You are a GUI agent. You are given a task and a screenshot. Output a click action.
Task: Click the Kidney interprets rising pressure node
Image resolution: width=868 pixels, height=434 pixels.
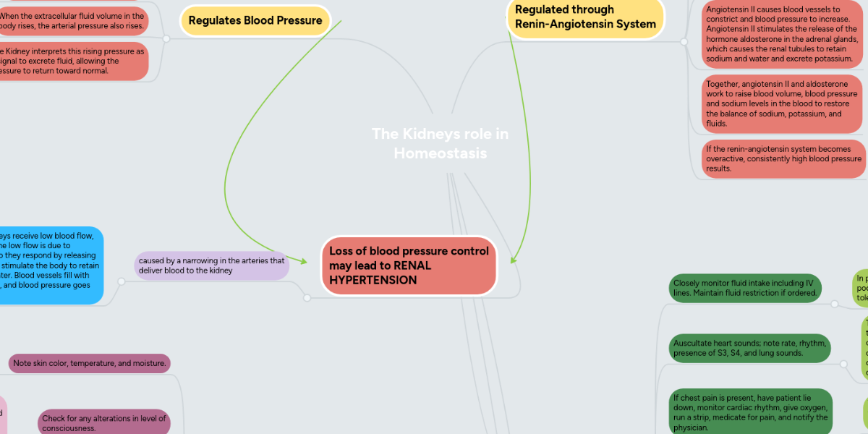click(72, 61)
